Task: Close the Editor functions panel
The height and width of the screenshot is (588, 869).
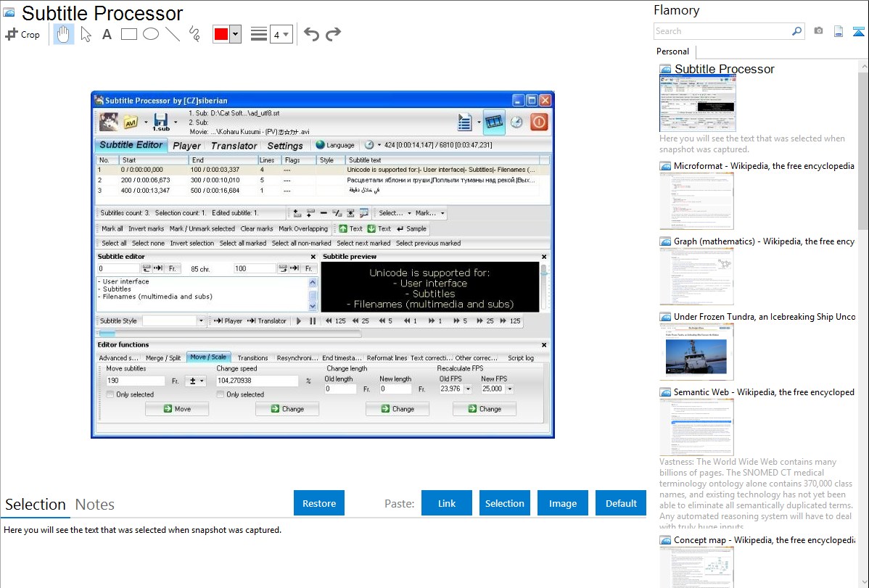Action: tap(544, 344)
